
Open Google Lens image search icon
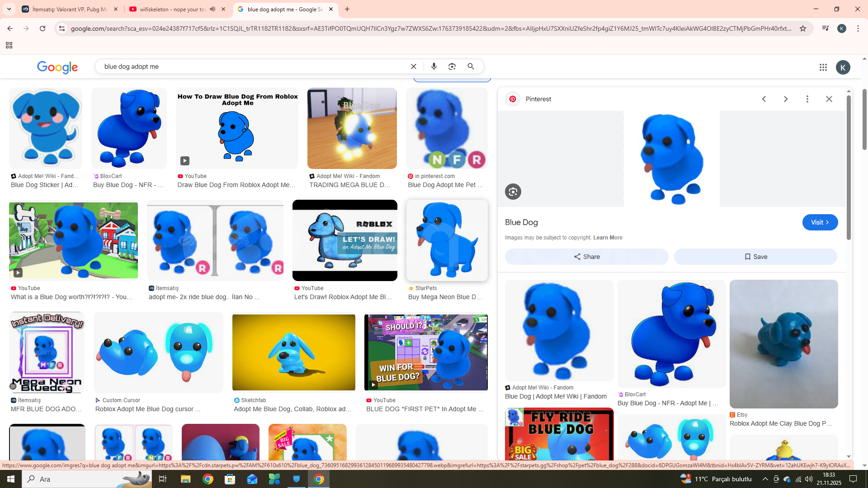pyautogui.click(x=452, y=66)
